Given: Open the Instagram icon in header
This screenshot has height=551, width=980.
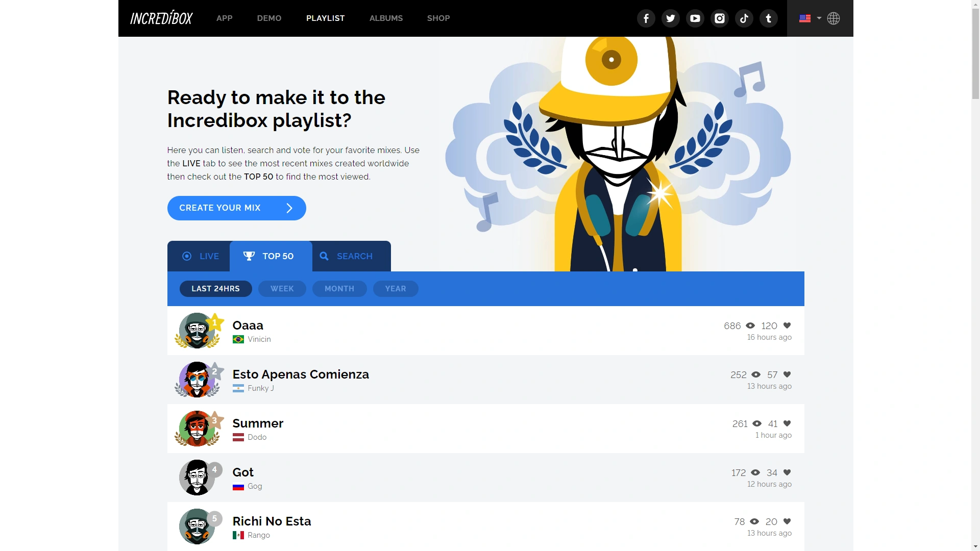Looking at the screenshot, I should coord(719,18).
